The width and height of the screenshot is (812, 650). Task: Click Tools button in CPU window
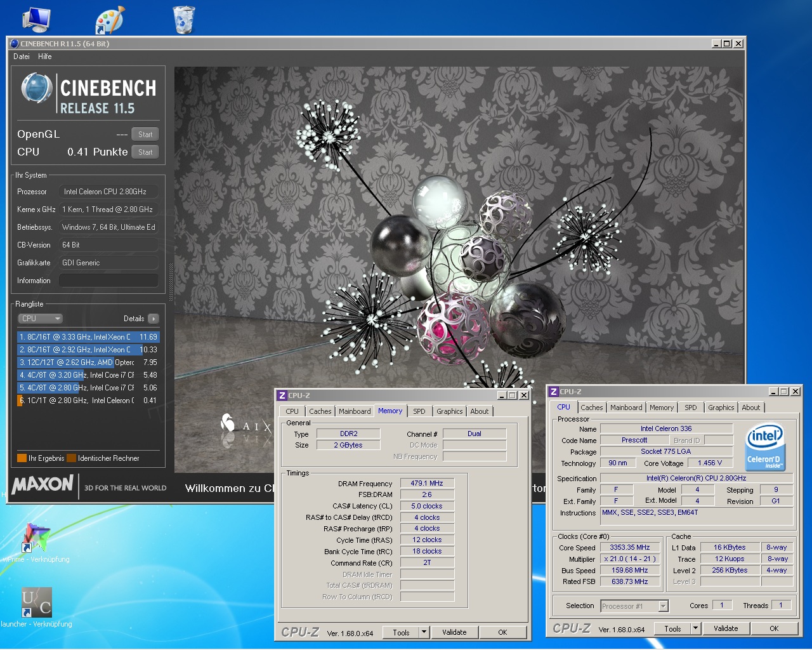(x=672, y=628)
